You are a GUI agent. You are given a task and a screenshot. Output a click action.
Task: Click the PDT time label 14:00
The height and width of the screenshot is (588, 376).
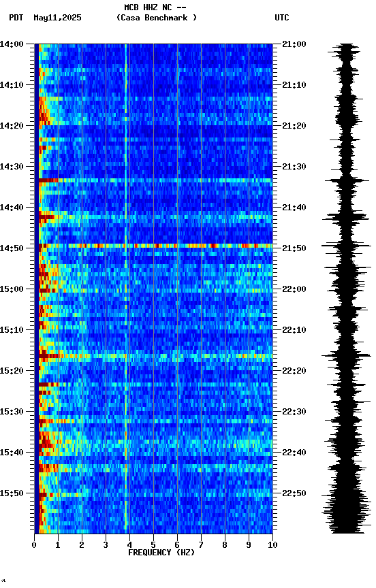(12, 44)
